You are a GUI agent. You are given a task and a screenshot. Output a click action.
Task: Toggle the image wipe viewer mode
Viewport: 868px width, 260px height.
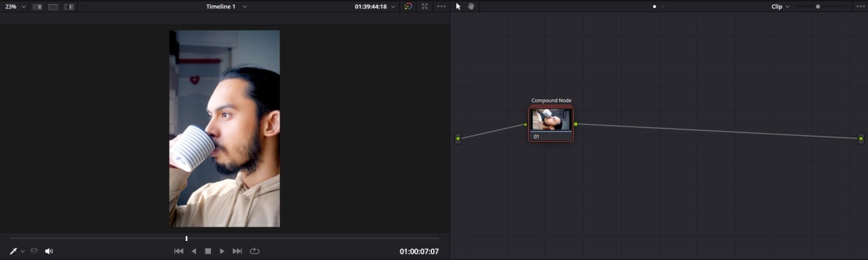[37, 7]
